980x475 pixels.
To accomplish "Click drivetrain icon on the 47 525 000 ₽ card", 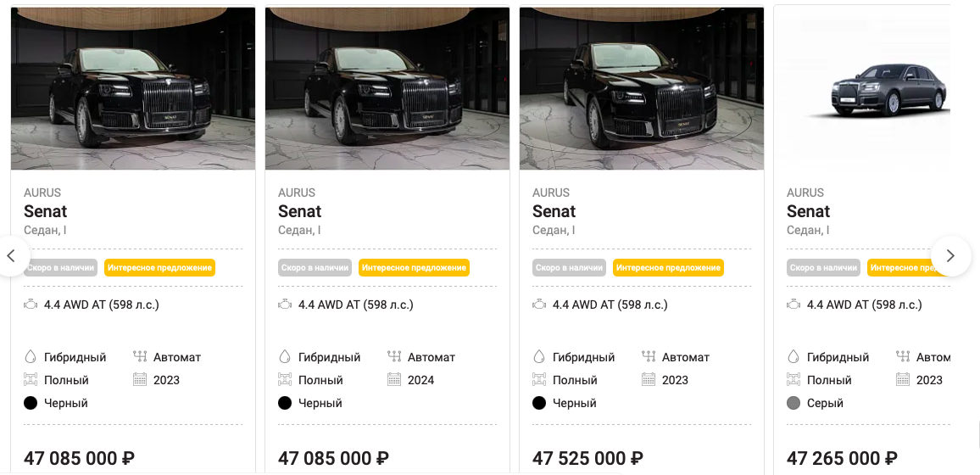I will tap(539, 380).
